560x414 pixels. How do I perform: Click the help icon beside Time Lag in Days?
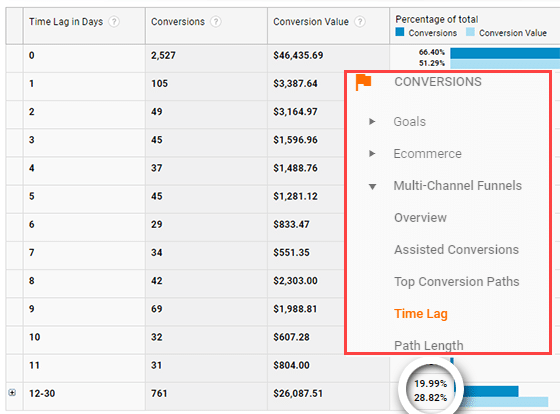[x=114, y=22]
